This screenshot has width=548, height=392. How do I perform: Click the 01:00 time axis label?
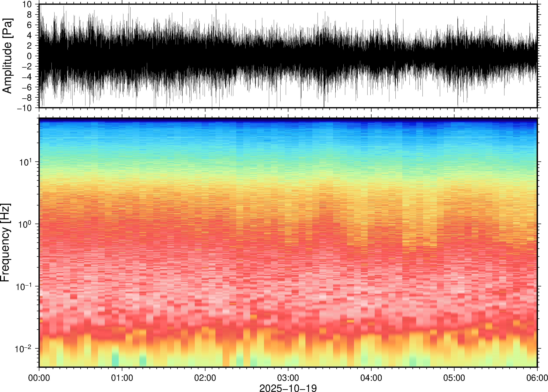click(x=122, y=378)
